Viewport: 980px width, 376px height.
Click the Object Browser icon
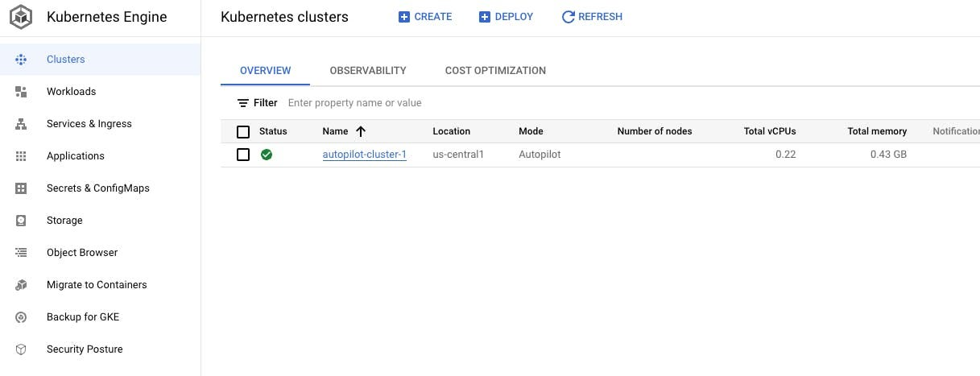pos(21,253)
